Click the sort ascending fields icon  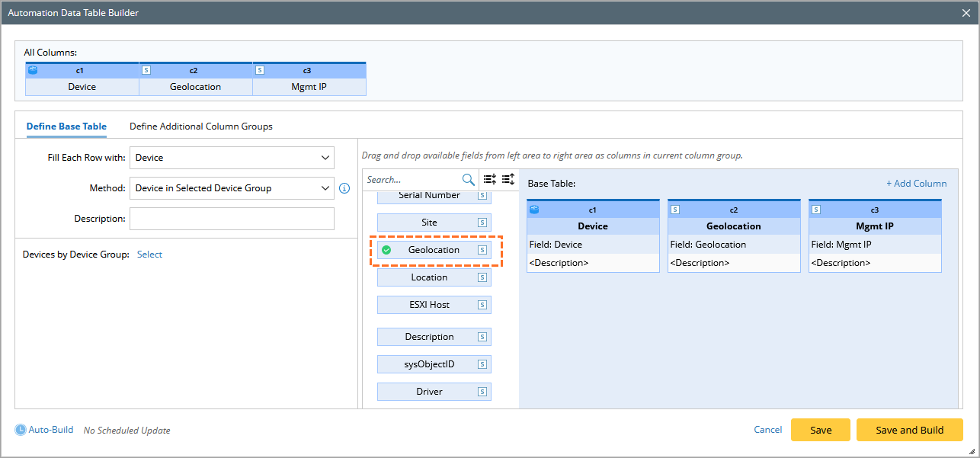(x=490, y=180)
